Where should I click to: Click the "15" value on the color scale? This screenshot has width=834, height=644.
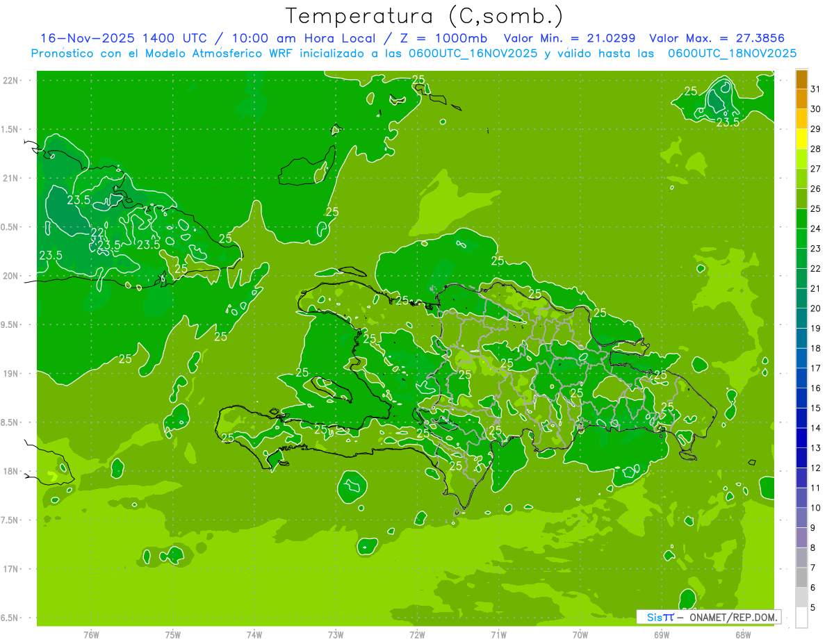[816, 408]
